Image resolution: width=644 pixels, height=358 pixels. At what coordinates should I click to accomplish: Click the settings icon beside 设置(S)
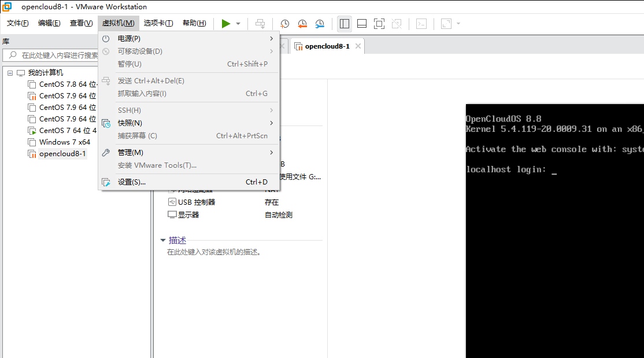[x=106, y=182]
